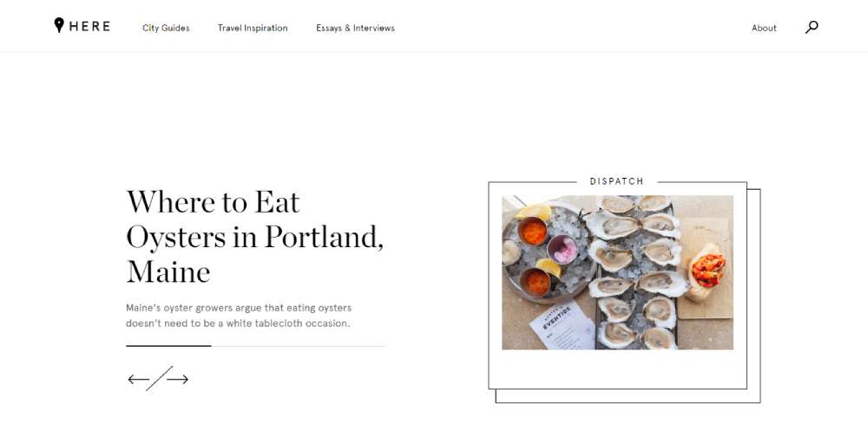Go to Essays & Interviews section
Image resolution: width=868 pixels, height=425 pixels.
tap(355, 28)
